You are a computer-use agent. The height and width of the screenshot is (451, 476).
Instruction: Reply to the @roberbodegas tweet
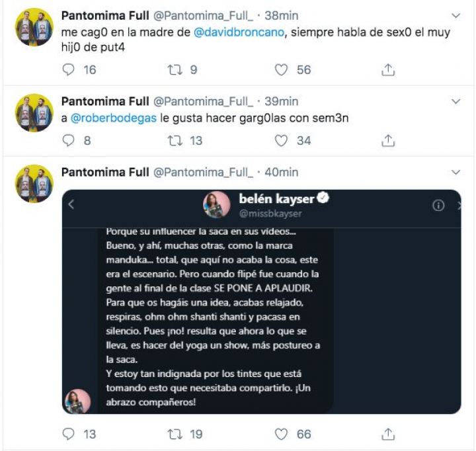(x=69, y=140)
